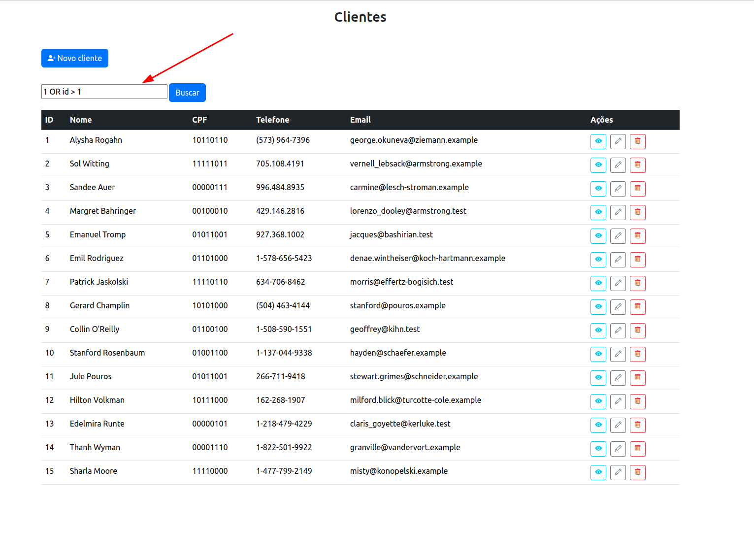View details for Emanuel Tromp
Image resolution: width=754 pixels, height=560 pixels.
click(598, 236)
